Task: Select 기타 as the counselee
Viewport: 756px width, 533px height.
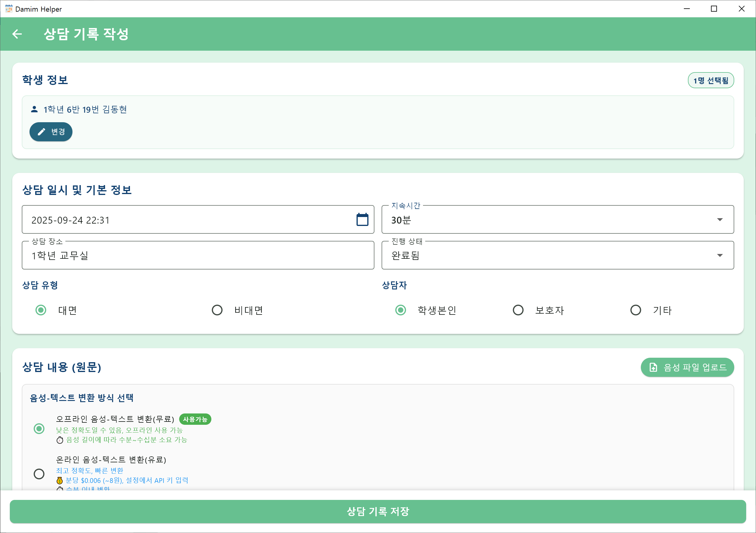Action: click(636, 310)
